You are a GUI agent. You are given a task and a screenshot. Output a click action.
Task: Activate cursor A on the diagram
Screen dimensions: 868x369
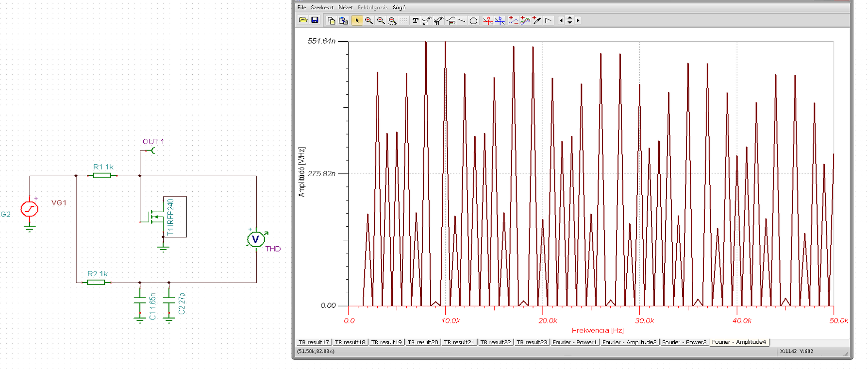[x=488, y=20]
